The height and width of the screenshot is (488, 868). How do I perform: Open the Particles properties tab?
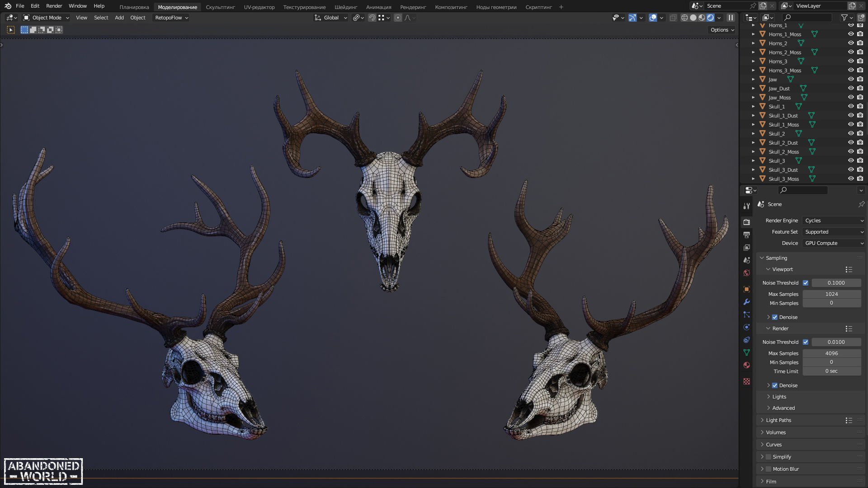(x=746, y=314)
